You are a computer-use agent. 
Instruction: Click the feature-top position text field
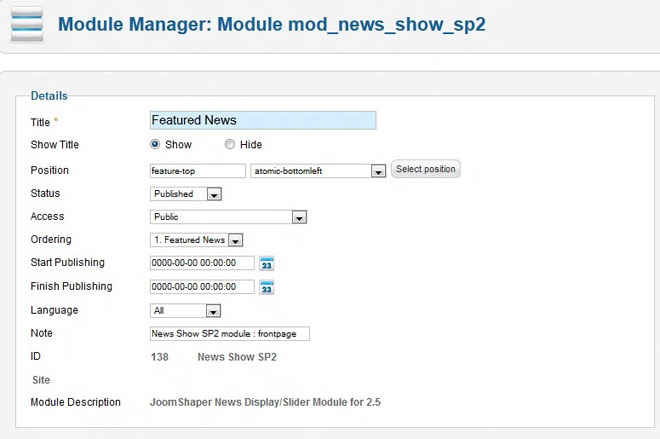(197, 171)
